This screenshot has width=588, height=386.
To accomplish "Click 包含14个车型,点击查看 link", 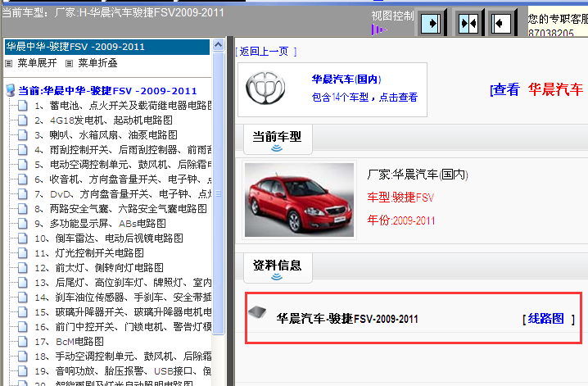I will tap(364, 98).
